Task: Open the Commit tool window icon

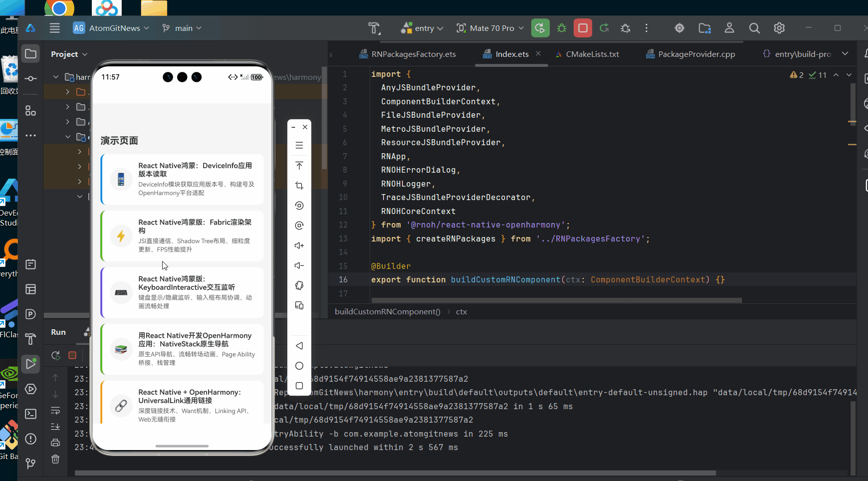Action: point(30,78)
